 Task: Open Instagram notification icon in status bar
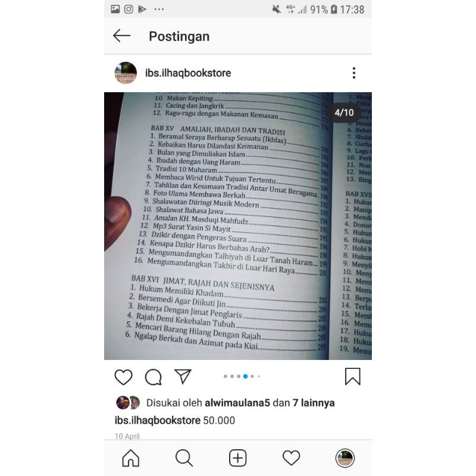pos(129,9)
